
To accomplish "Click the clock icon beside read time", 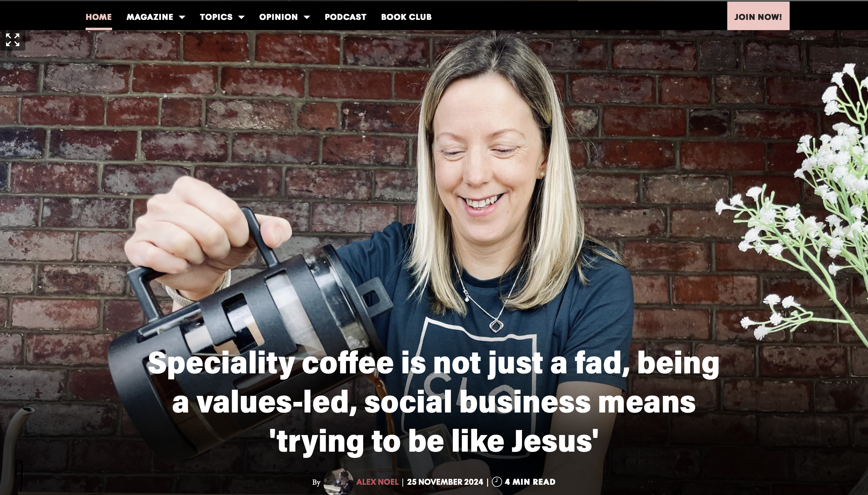I will [x=497, y=482].
